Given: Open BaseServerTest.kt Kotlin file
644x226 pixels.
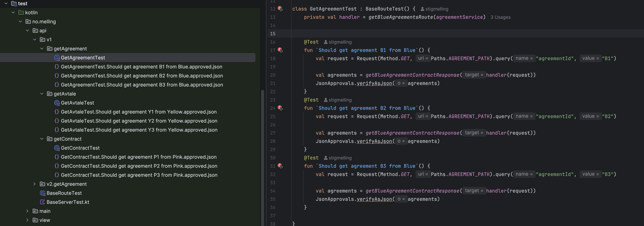Looking at the screenshot, I should (68, 202).
